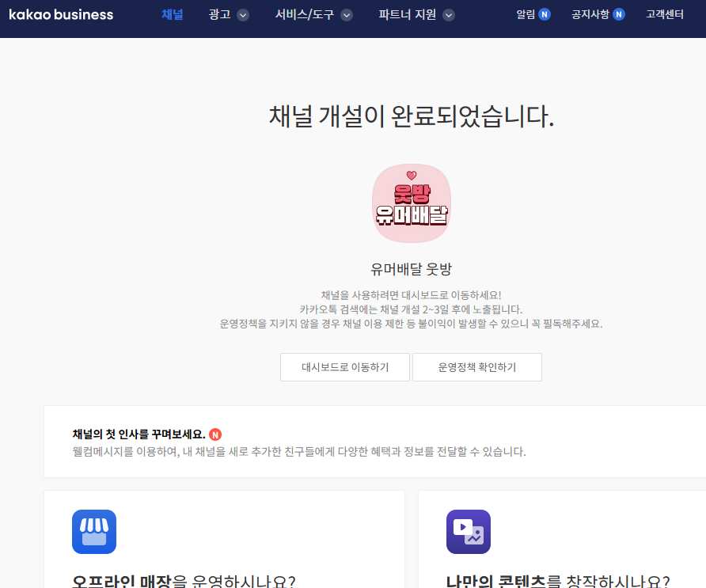
Task: Open the 채널의 첫 인사를 꾸며보세요 banner
Action: tap(374, 442)
